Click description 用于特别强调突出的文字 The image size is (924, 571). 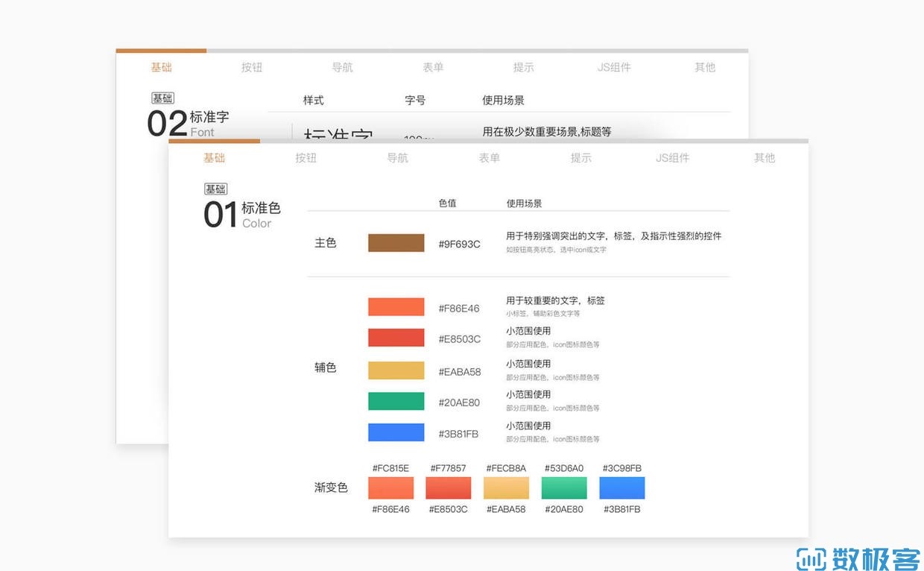pyautogui.click(x=613, y=236)
